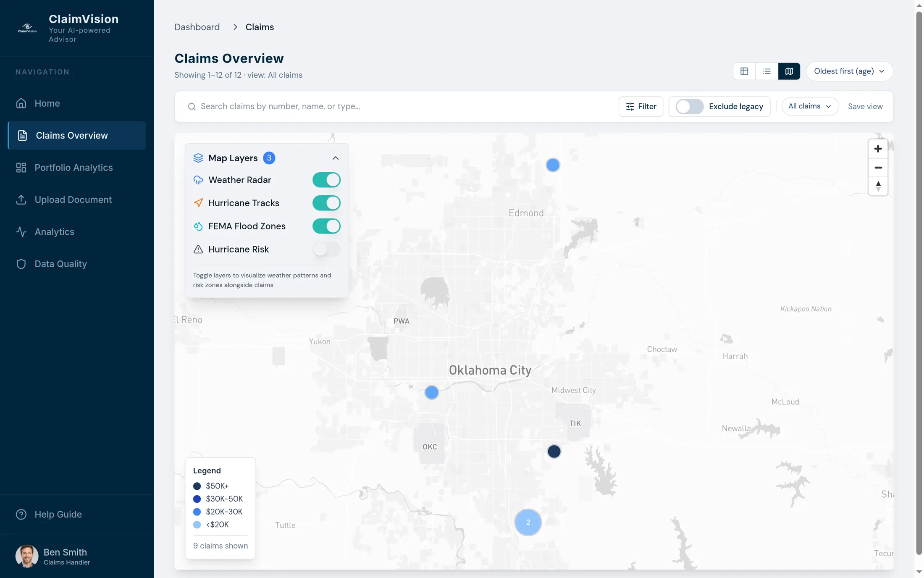Click the dark $50K+ claim marker
Image resolution: width=924 pixels, height=578 pixels.
pyautogui.click(x=554, y=452)
